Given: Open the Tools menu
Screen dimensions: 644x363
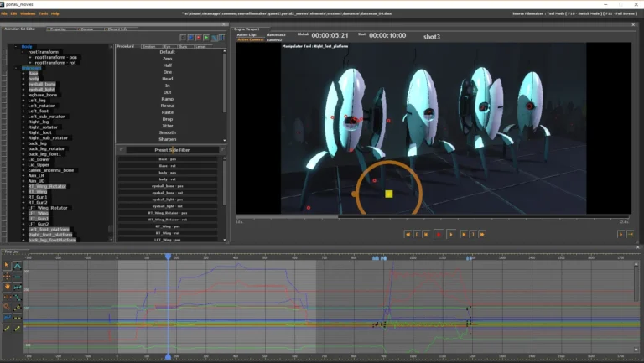Looking at the screenshot, I should (44, 13).
